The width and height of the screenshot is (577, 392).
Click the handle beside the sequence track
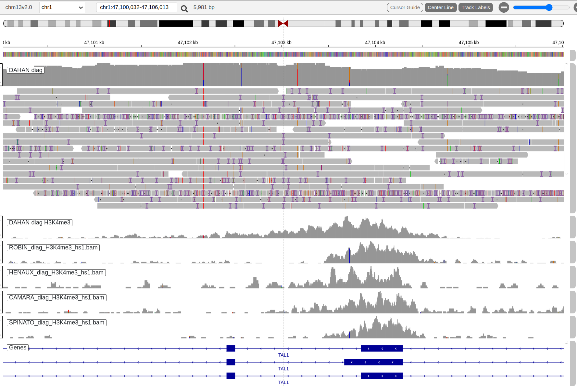click(x=573, y=55)
